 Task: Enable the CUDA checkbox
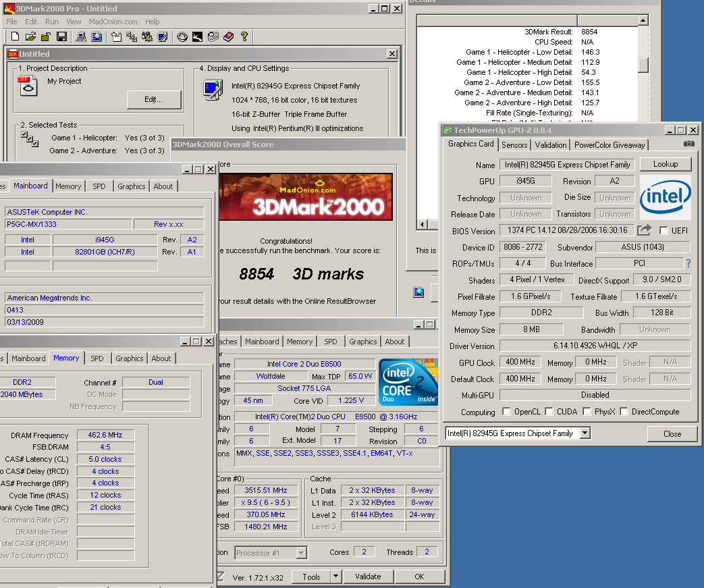549,412
